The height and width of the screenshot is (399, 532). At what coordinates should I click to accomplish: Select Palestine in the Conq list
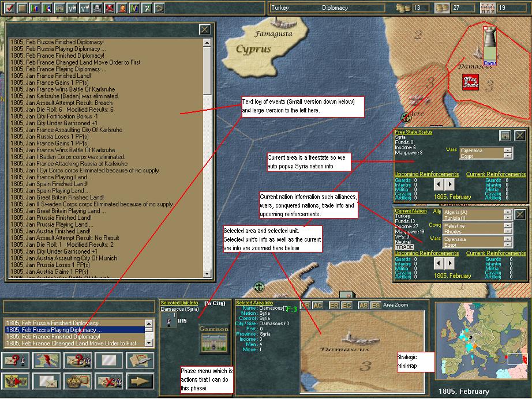tap(473, 226)
